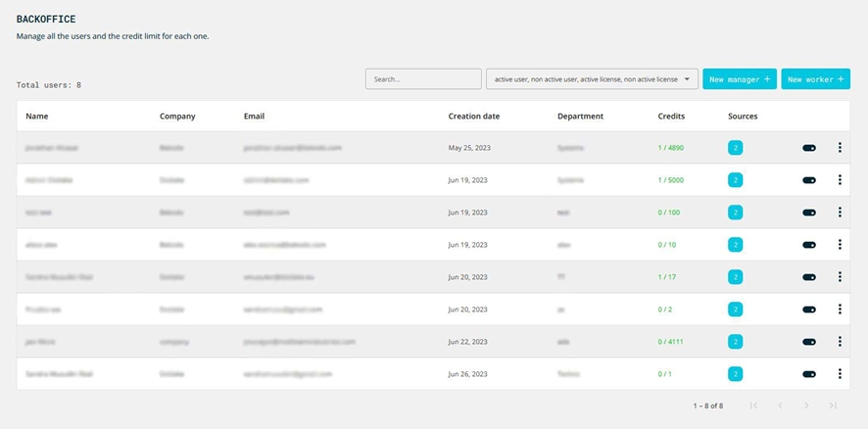Open the three-dot menu for the 0 / 4111 credits row

pyautogui.click(x=840, y=342)
